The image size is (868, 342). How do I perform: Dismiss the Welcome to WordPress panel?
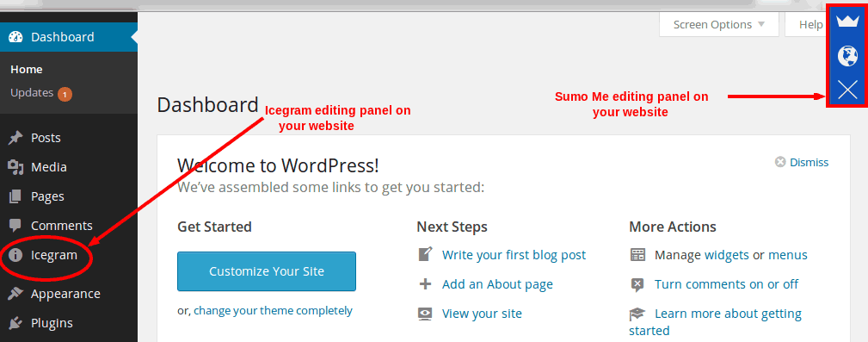pos(802,162)
